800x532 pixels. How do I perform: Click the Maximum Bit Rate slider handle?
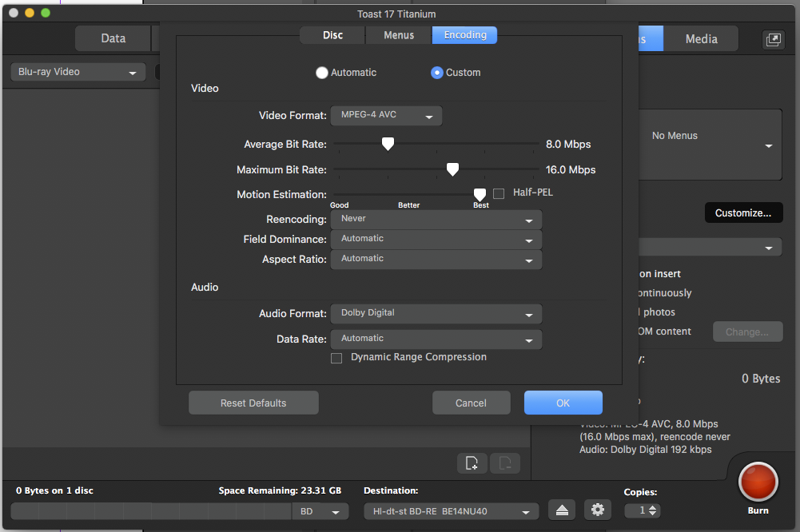click(452, 169)
